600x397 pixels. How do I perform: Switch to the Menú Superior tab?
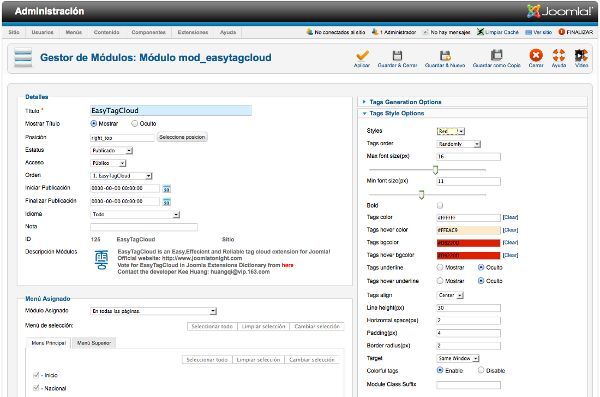94,343
